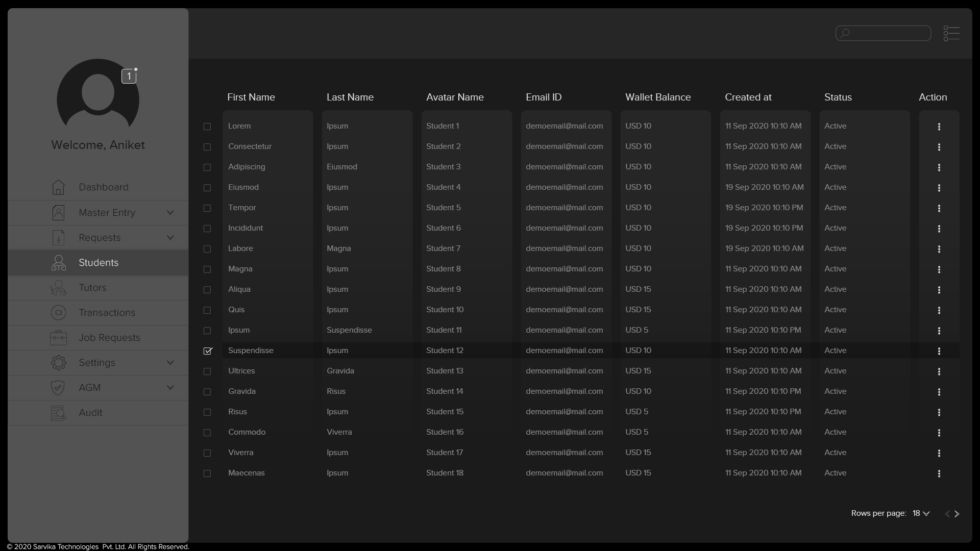Open the Students menu item
This screenshot has height=551, width=980.
[x=98, y=263]
